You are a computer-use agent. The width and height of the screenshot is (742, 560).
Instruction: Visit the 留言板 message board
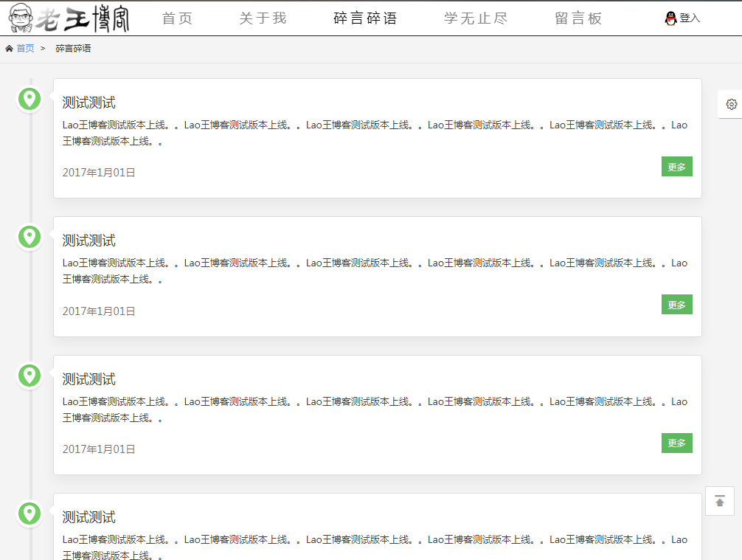pyautogui.click(x=578, y=18)
